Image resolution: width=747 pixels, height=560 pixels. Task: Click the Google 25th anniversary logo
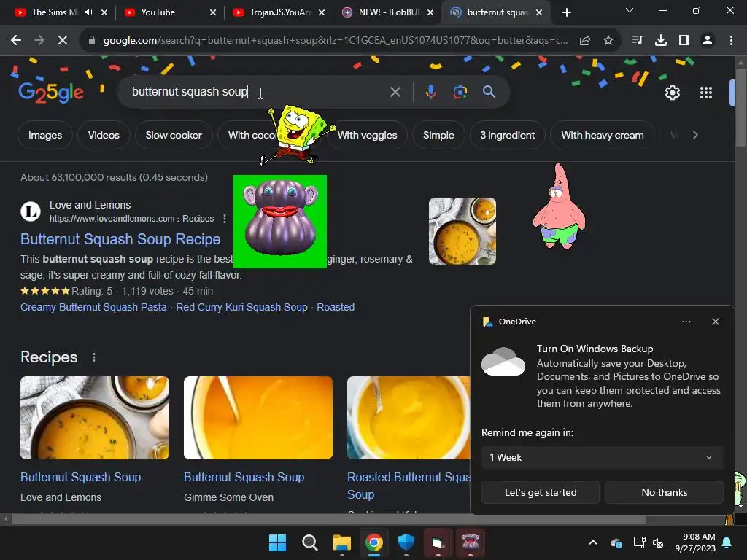(x=51, y=93)
